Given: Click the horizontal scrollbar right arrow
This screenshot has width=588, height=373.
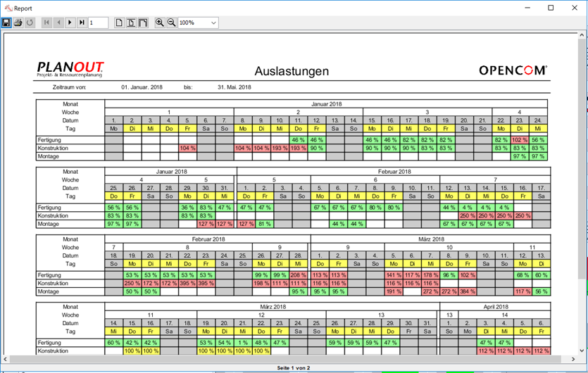Looking at the screenshot, I should pos(573,359).
